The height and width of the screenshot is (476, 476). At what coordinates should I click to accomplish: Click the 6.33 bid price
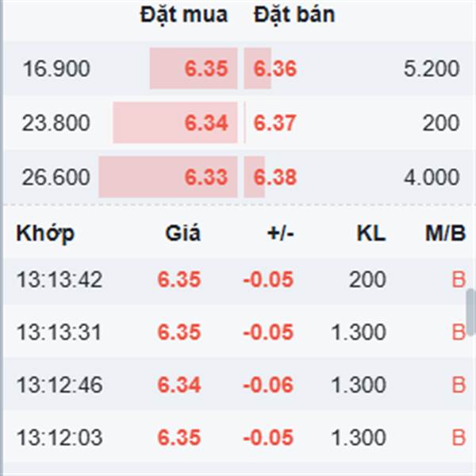click(x=206, y=177)
